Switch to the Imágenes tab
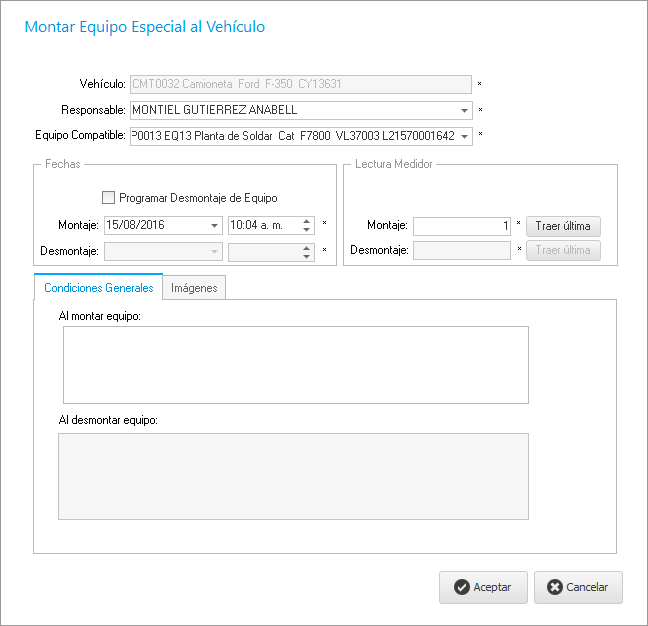The image size is (648, 626). click(195, 288)
